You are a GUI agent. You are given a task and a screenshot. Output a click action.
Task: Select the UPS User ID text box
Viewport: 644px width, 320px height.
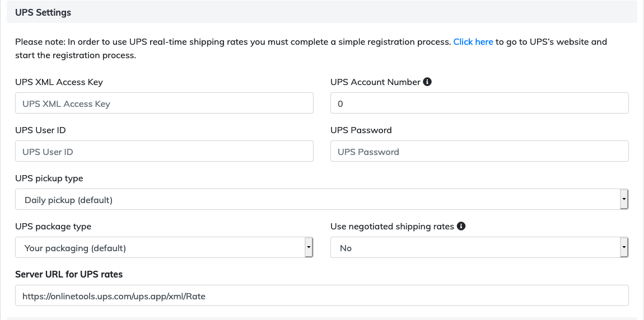tap(164, 152)
